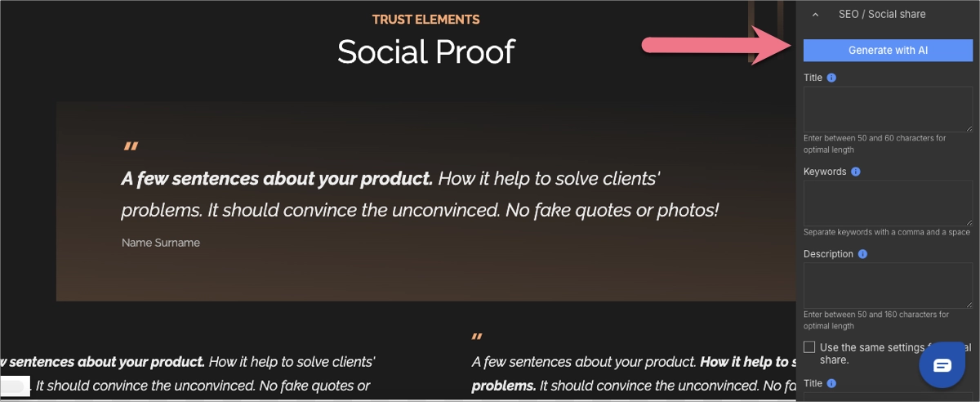Screen dimensions: 980x402
Task: Click the featured testimonial quote text
Action: (x=420, y=194)
